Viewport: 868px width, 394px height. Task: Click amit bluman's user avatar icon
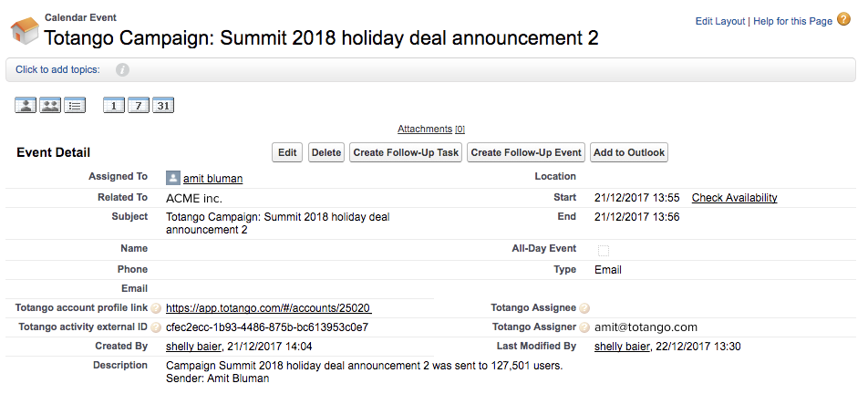(x=172, y=178)
